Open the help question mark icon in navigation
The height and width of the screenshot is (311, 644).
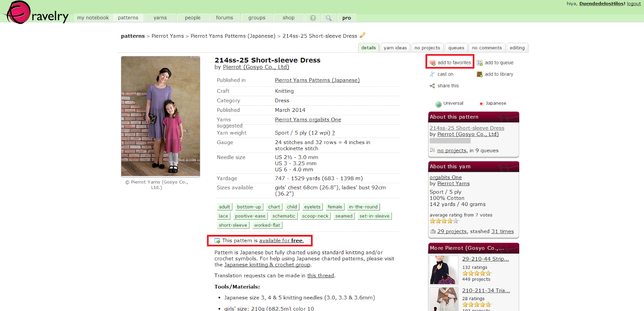coord(313,18)
